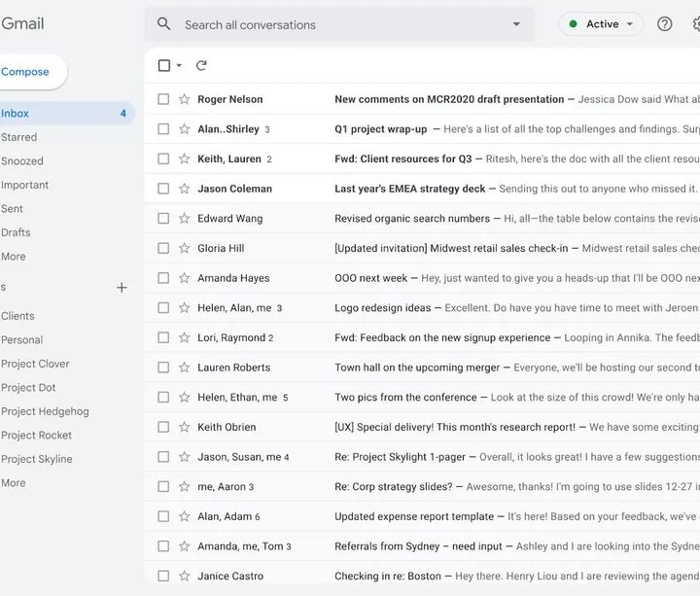Click into Search all conversations field
Screen dimensions: 700x596
point(339,24)
